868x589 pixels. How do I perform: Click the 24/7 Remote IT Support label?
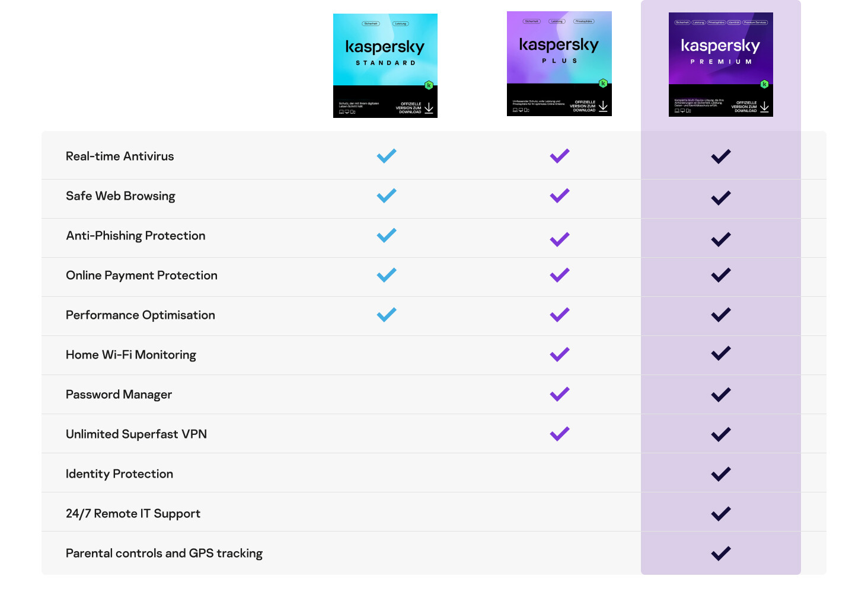coord(133,514)
